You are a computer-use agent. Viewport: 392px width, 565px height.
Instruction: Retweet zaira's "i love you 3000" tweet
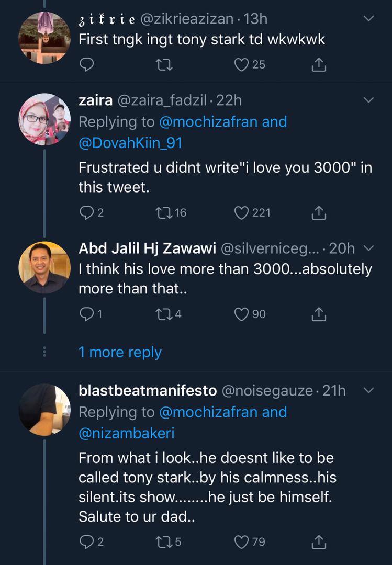(164, 212)
